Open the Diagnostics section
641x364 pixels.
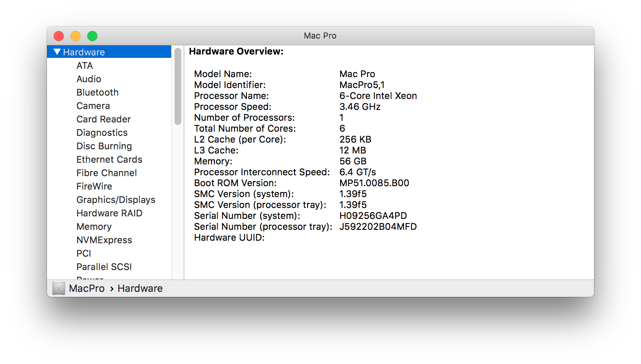click(102, 133)
